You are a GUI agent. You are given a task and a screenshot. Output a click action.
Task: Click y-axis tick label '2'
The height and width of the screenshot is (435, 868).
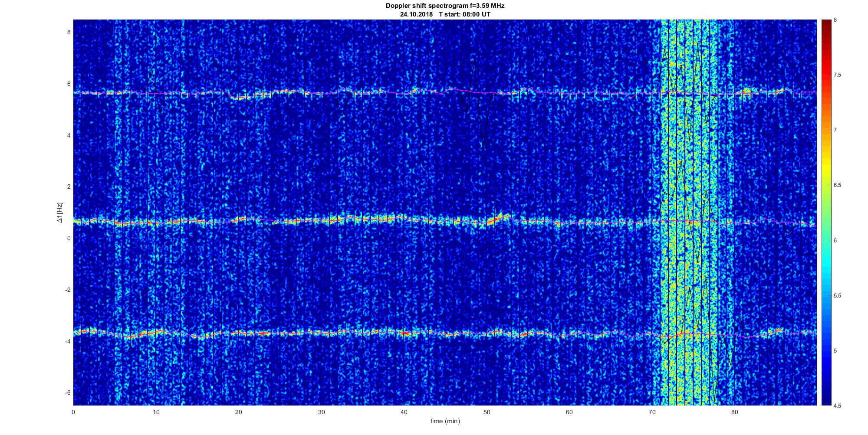(x=68, y=186)
